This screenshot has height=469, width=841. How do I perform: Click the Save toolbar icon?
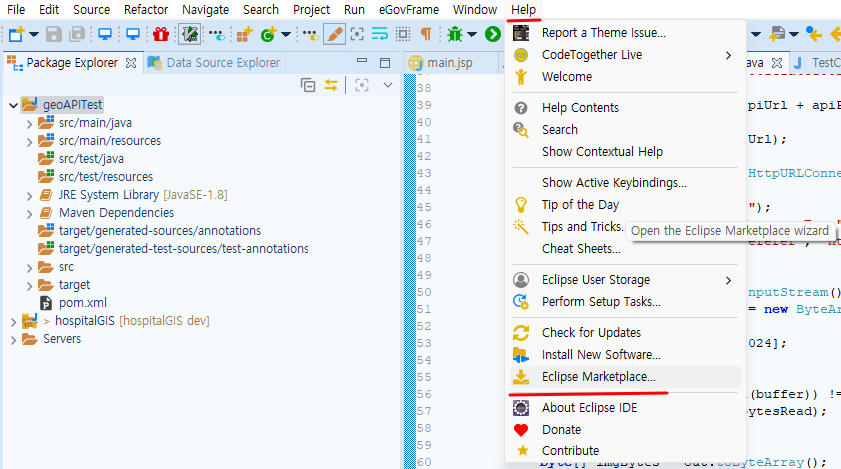click(54, 34)
